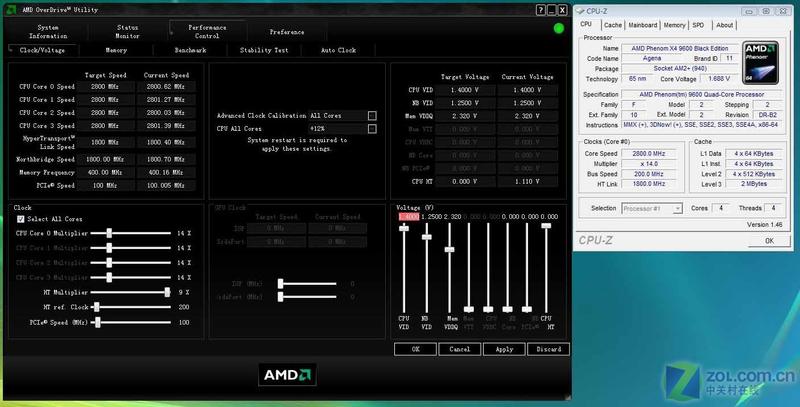Screen dimensions: 800x407
Task: Click CPU Core 3 current speed value
Action: pos(166,125)
